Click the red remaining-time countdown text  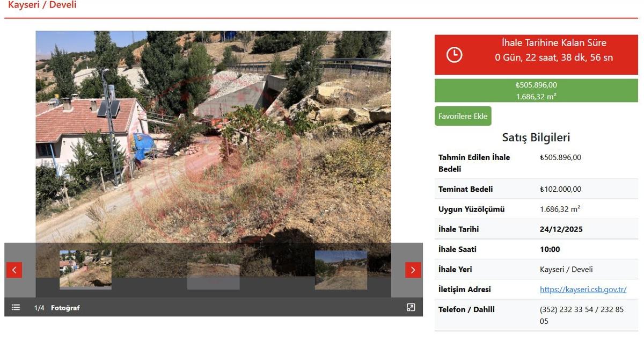tap(553, 57)
